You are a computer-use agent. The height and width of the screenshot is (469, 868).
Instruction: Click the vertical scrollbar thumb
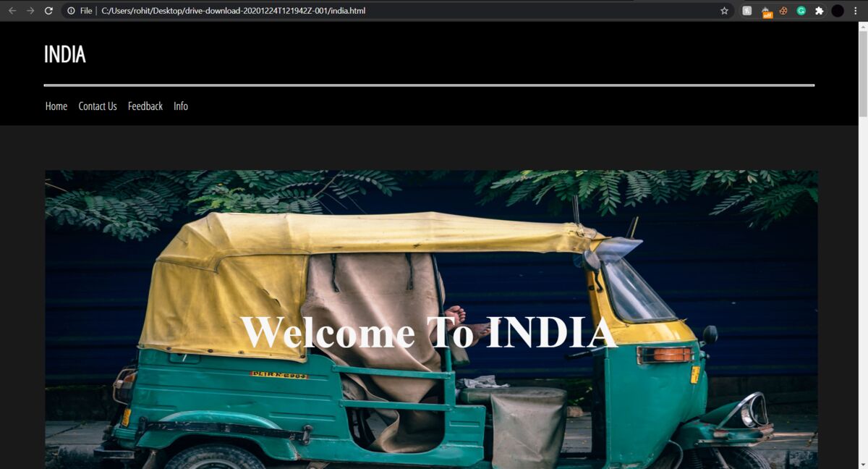(863, 73)
